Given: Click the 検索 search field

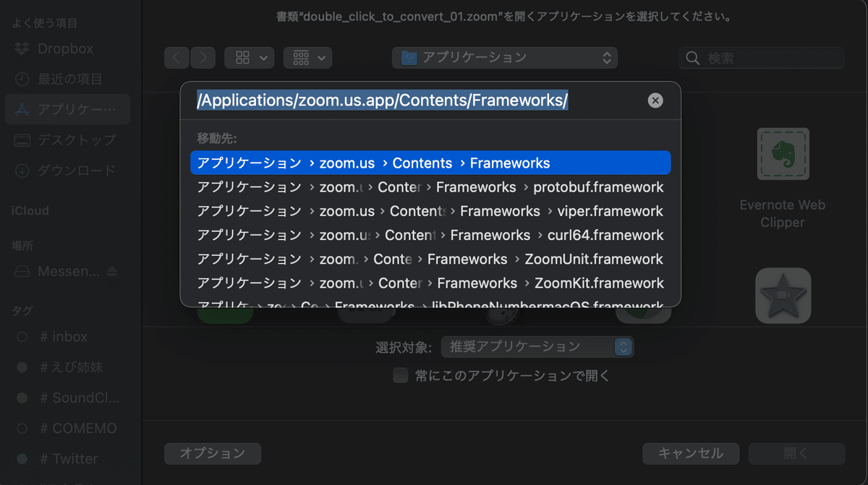Looking at the screenshot, I should pyautogui.click(x=761, y=58).
